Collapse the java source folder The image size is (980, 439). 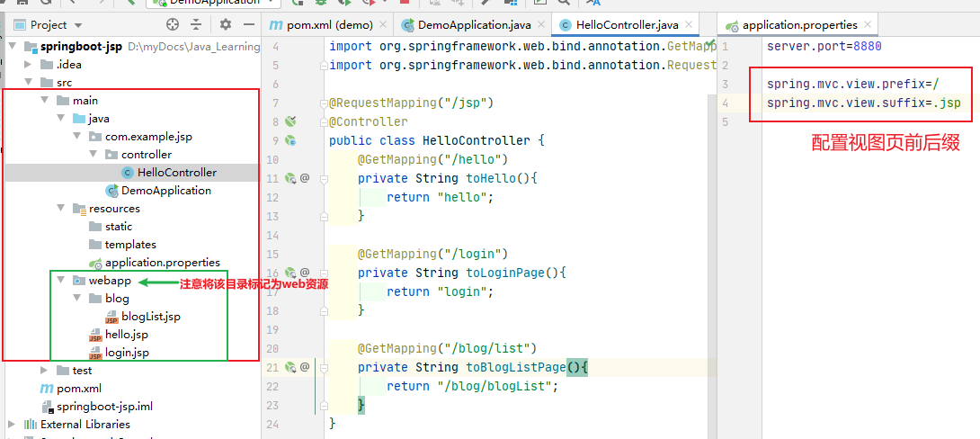point(60,119)
